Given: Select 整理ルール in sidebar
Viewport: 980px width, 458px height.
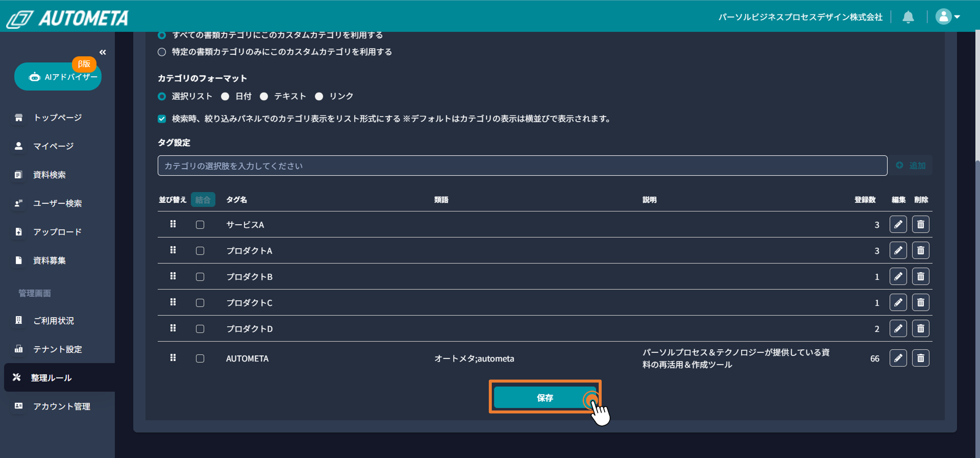Looking at the screenshot, I should [x=59, y=377].
